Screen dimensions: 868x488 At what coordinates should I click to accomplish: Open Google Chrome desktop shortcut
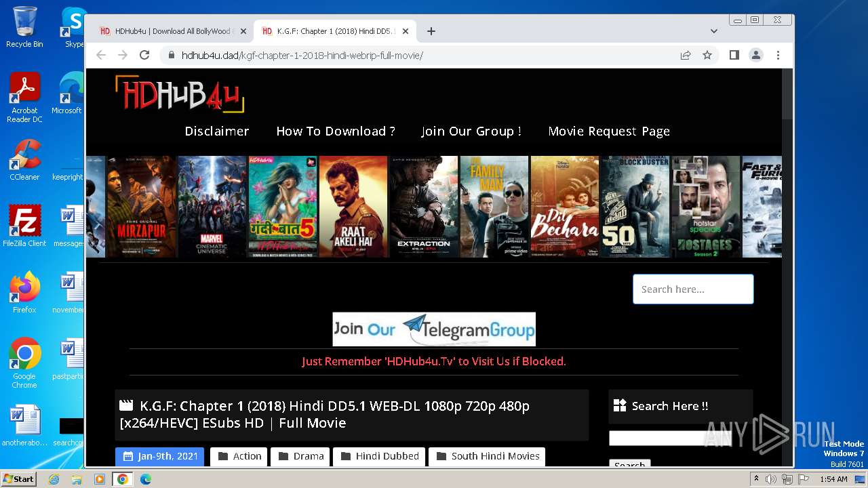pos(24,363)
